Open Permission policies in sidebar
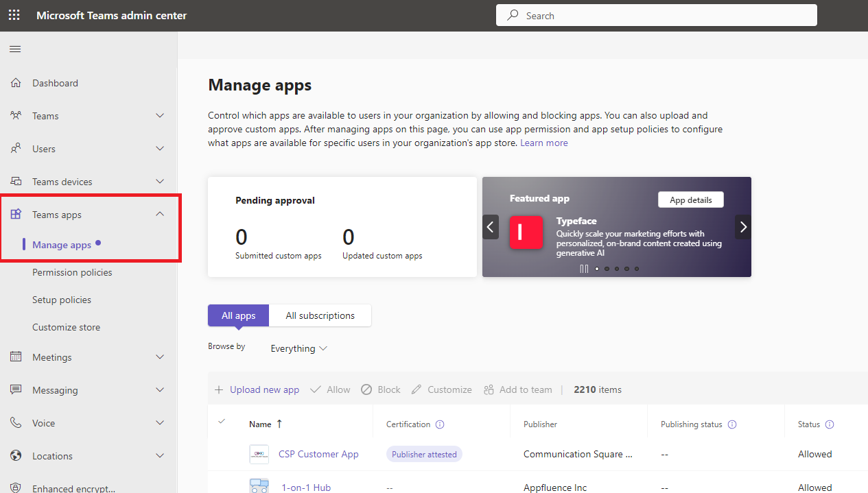The image size is (868, 493). coord(72,272)
